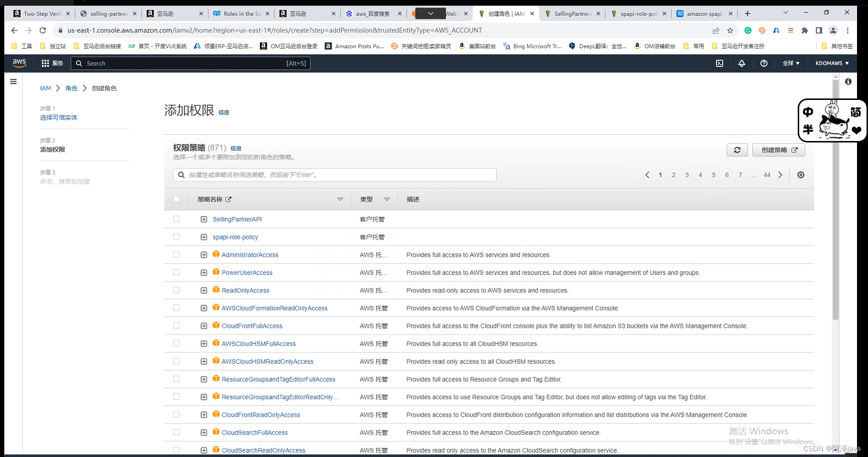
Task: Open the 全球 region dropdown
Action: (791, 63)
